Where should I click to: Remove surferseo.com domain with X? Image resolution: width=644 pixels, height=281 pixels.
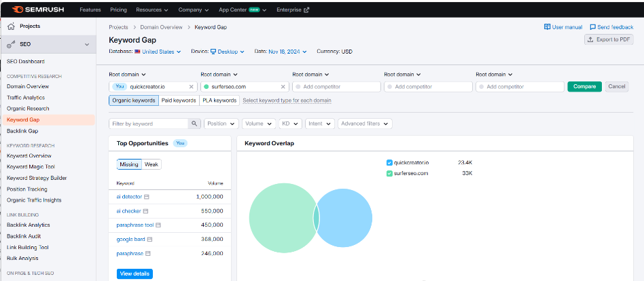tap(283, 87)
